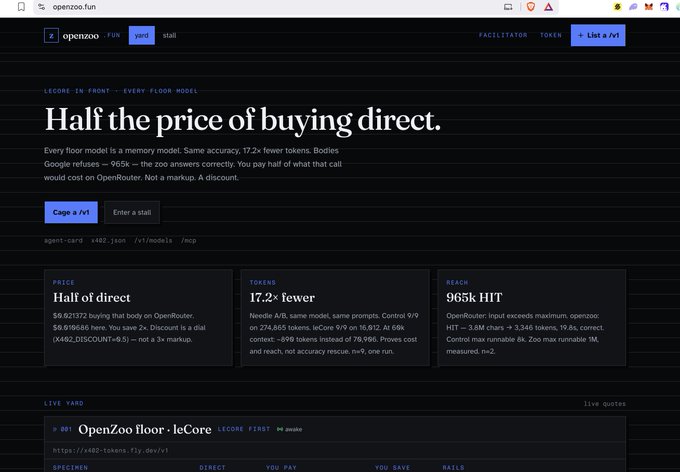Click the live quotes label
This screenshot has height=472, width=680.
click(605, 404)
